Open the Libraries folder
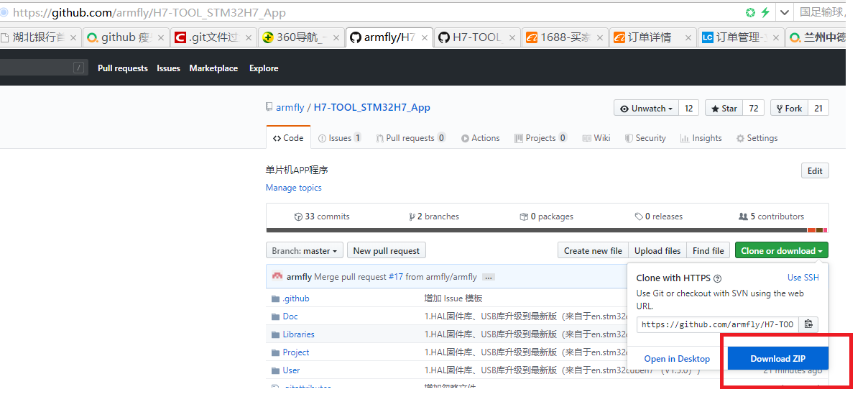The width and height of the screenshot is (868, 397). coord(298,334)
